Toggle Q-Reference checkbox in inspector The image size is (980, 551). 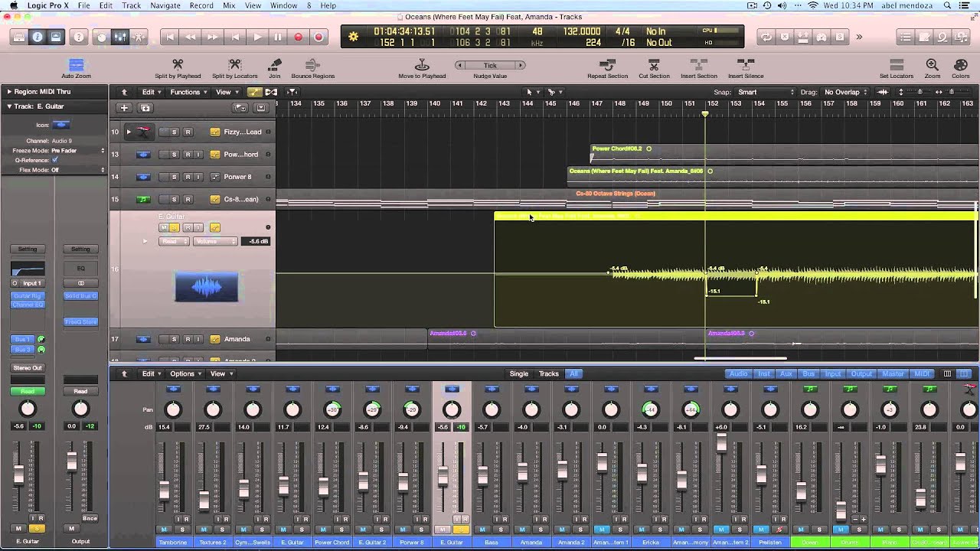pyautogui.click(x=54, y=161)
